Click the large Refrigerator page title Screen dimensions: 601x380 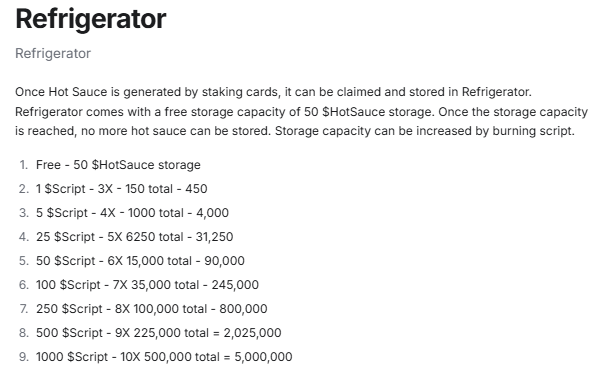(x=91, y=19)
